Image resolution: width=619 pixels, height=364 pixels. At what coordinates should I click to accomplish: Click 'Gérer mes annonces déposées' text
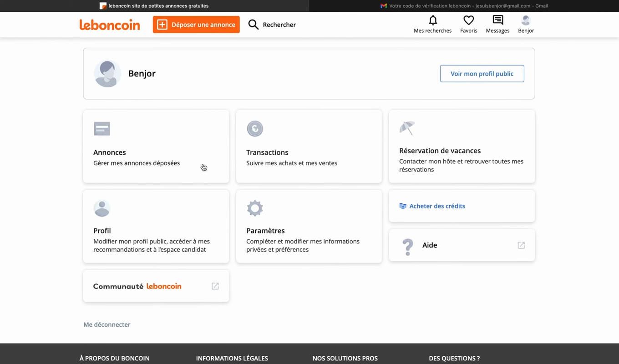coord(137,163)
